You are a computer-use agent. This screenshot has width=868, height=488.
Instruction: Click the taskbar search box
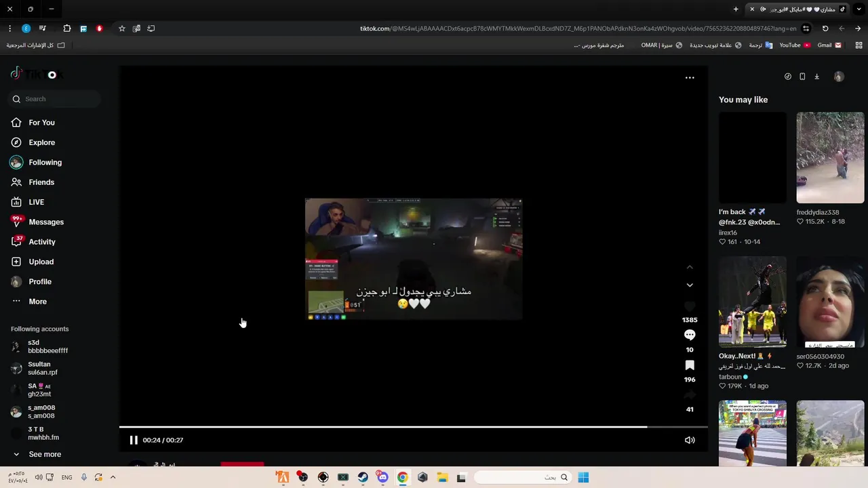pyautogui.click(x=522, y=478)
